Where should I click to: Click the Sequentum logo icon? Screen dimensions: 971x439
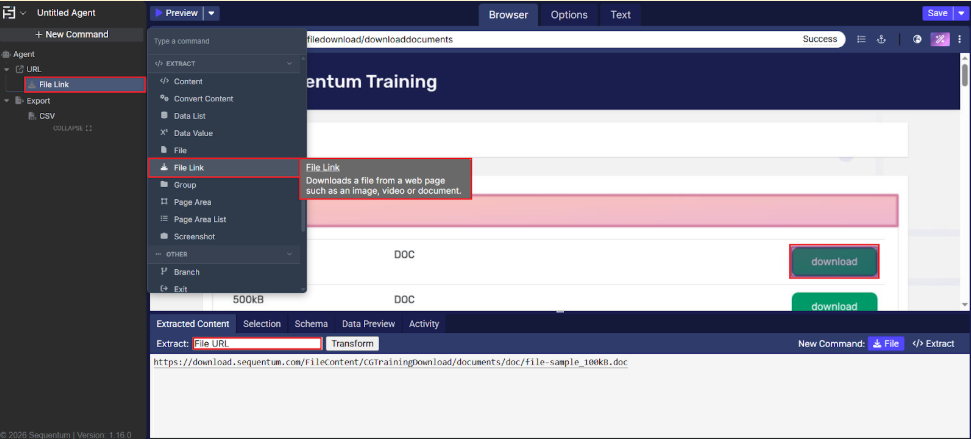coord(9,13)
